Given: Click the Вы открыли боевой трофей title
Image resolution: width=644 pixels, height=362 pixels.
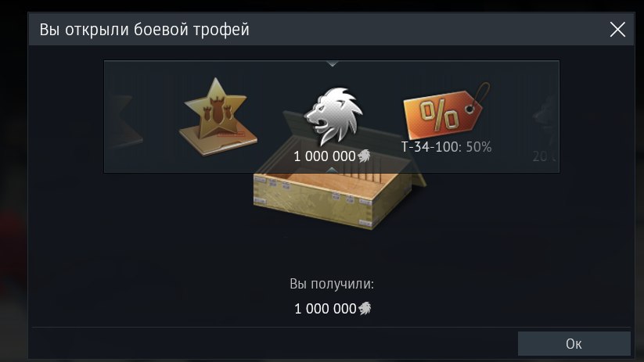Looking at the screenshot, I should tap(144, 30).
